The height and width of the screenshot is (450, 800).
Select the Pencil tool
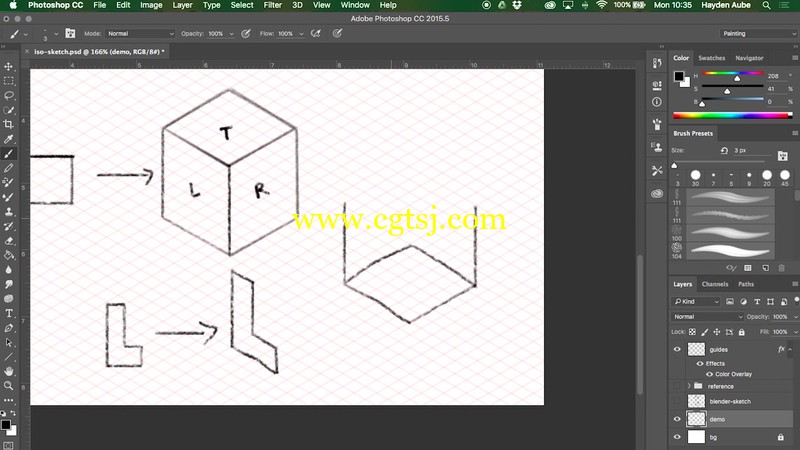click(9, 168)
